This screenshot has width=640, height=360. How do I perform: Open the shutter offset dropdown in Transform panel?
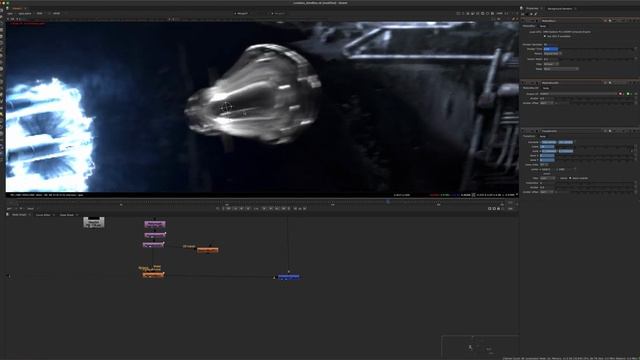click(x=546, y=192)
